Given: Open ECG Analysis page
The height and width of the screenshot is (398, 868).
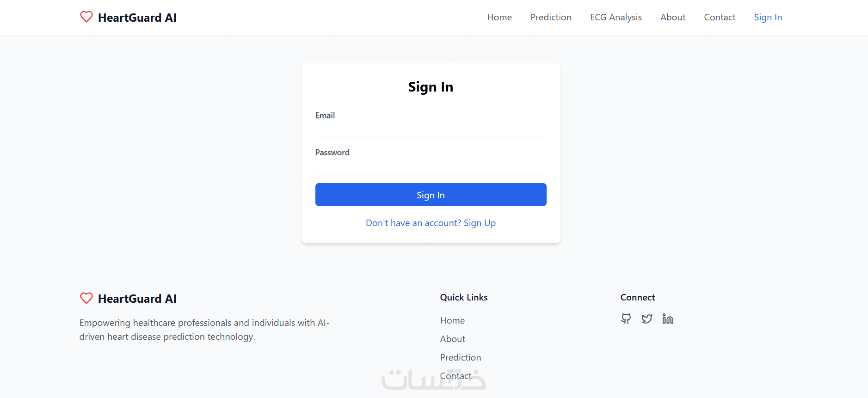Looking at the screenshot, I should [x=616, y=18].
